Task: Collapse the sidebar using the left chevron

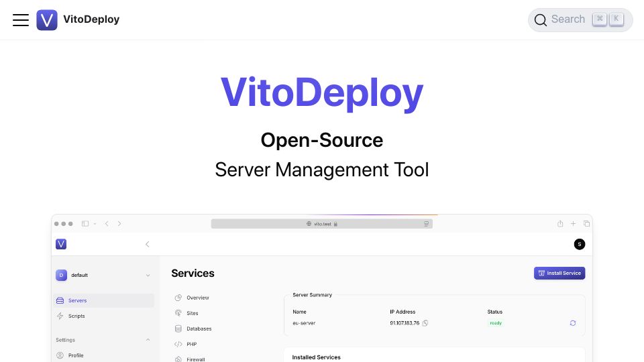Action: (x=148, y=244)
